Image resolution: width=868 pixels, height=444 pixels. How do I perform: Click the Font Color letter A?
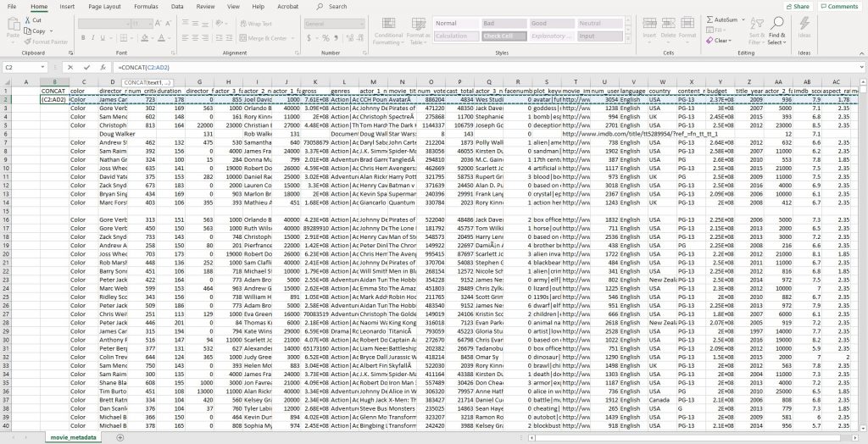coord(161,38)
